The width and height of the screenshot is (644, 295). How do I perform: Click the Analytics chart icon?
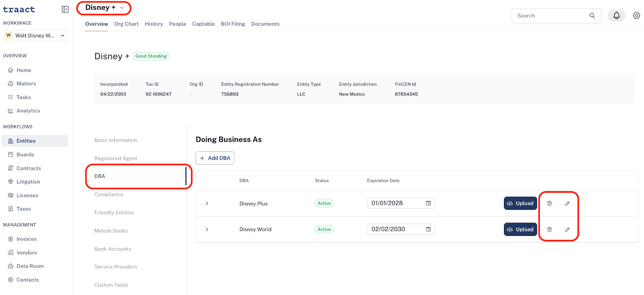point(10,111)
